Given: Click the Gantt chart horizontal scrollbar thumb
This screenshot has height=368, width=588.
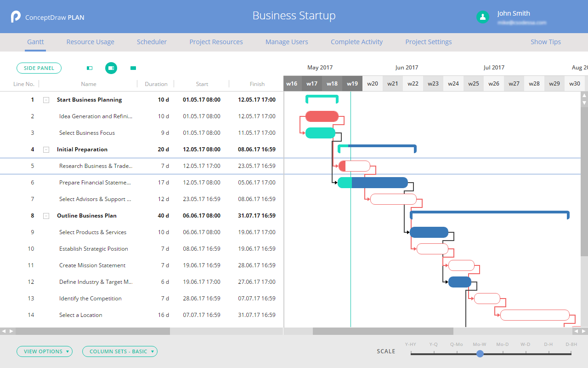Looking at the screenshot, I should (383, 331).
